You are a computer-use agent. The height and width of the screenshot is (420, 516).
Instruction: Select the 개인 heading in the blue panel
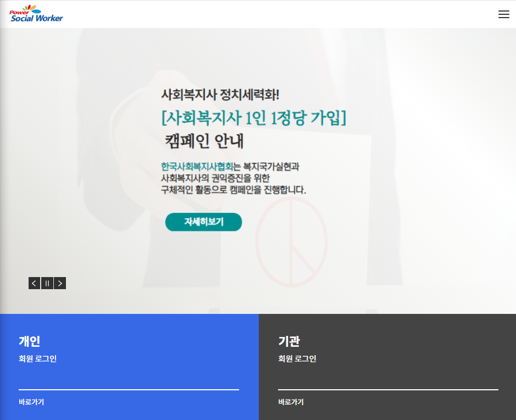point(30,341)
